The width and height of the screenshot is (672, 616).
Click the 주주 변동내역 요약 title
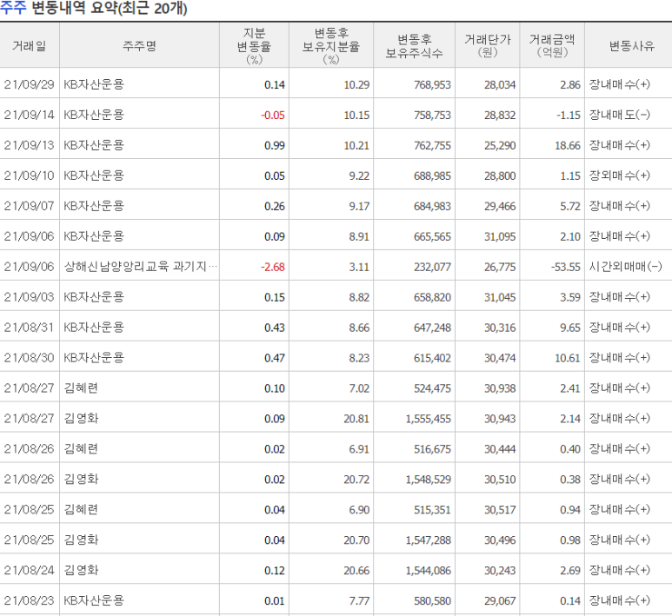(93, 8)
